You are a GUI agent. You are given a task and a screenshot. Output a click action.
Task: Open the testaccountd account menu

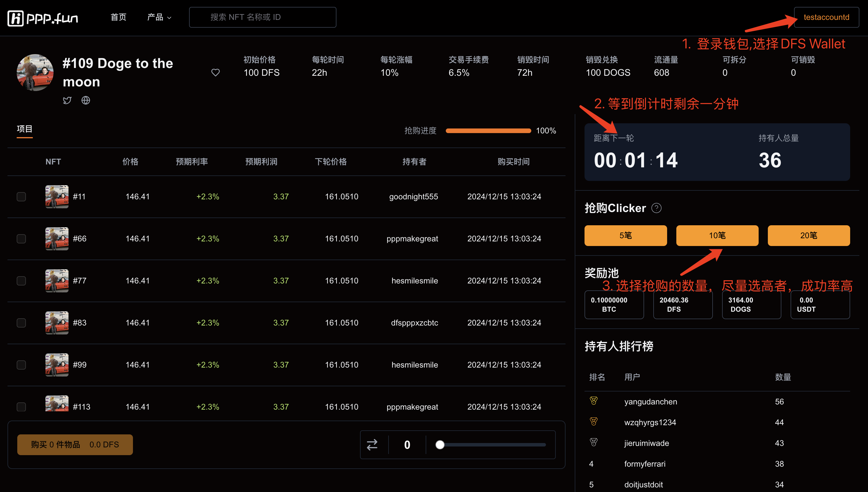(x=826, y=17)
